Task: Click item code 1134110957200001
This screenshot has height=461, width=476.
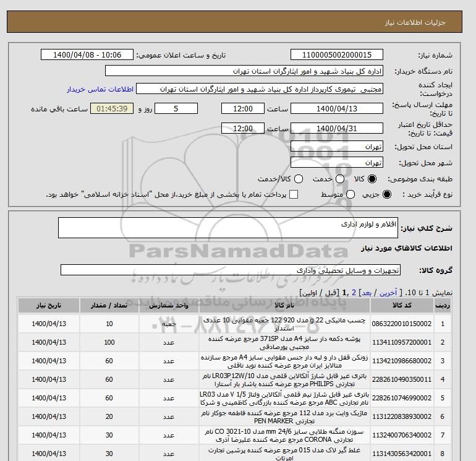Action: (x=402, y=342)
